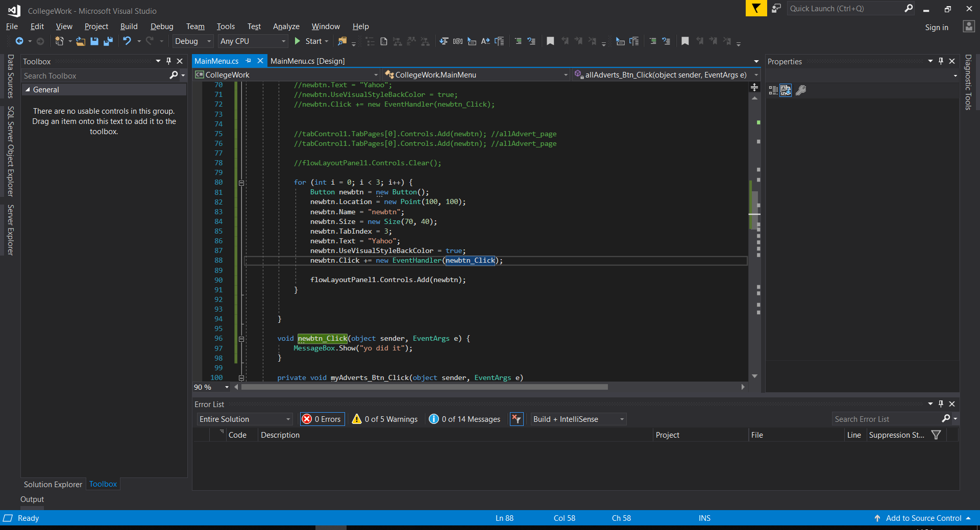Image resolution: width=980 pixels, height=530 pixels.
Task: Click the Find in Files icon
Action: 342,41
